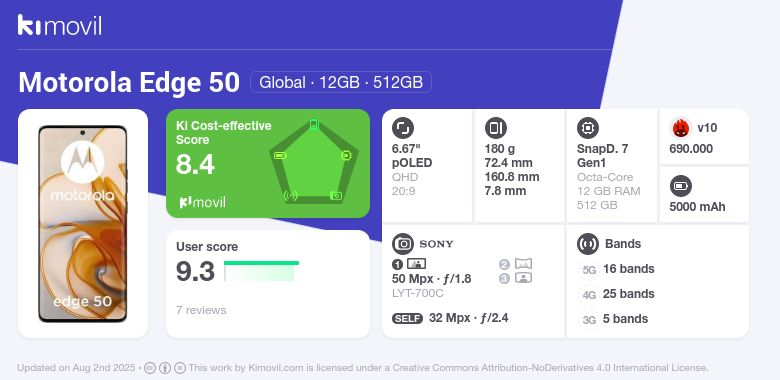
Task: Click the SELF selfie camera badge
Action: point(407,318)
